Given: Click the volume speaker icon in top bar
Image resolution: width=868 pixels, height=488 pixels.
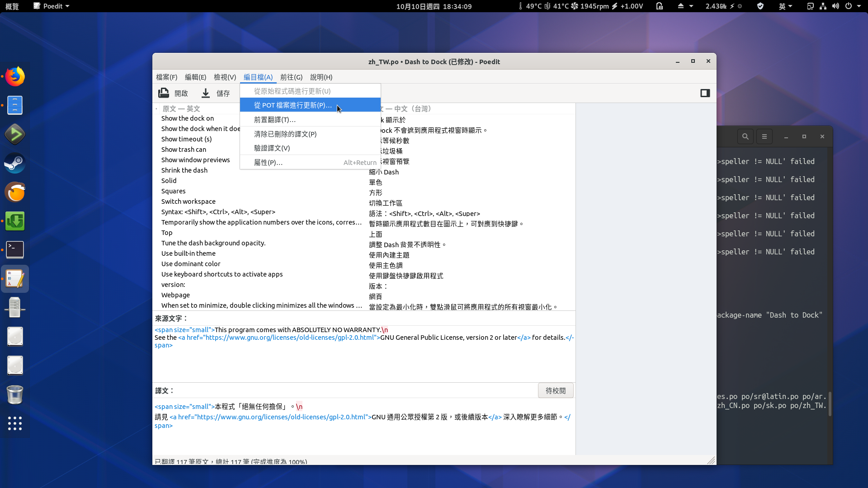Looking at the screenshot, I should tap(835, 6).
